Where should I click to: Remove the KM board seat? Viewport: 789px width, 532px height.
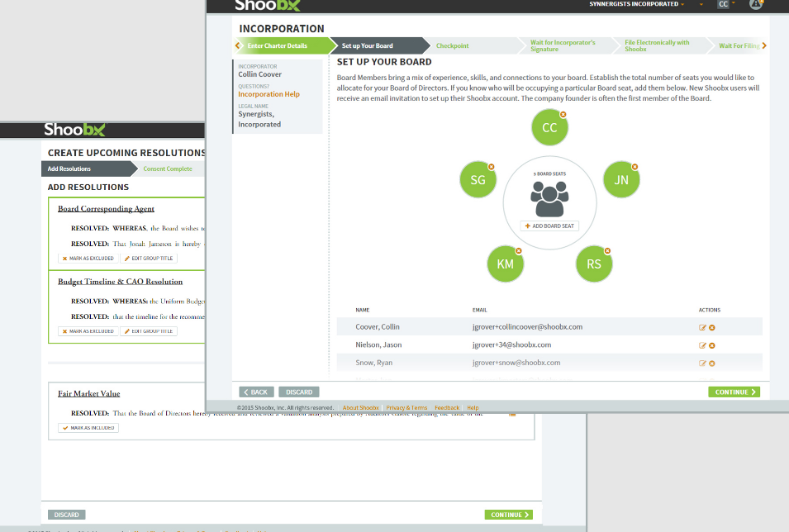coord(519,250)
